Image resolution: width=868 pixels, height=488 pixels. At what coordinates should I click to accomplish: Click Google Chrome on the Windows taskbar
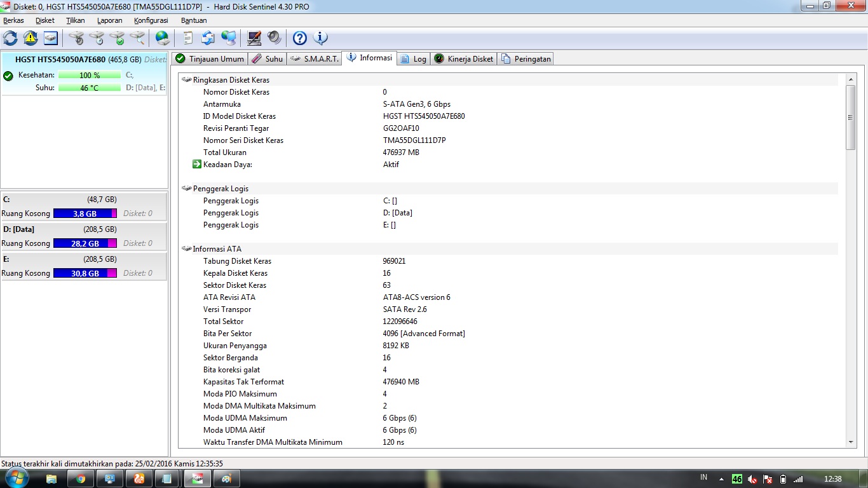click(81, 478)
